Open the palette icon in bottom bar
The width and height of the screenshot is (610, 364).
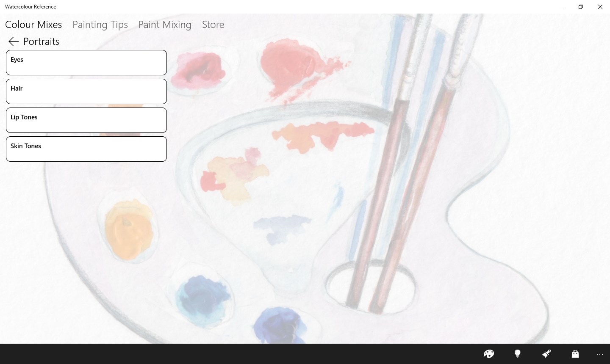(x=488, y=354)
